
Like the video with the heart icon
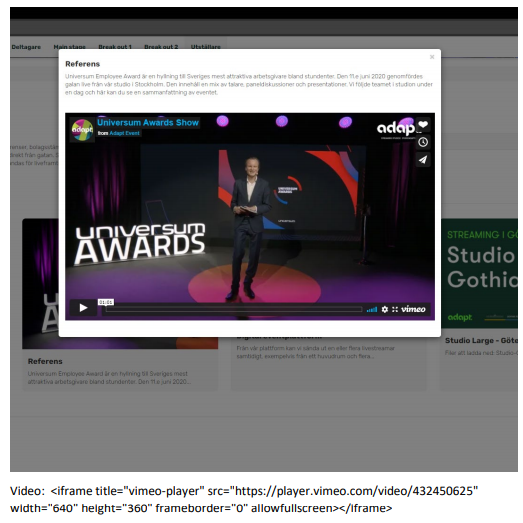pos(423,125)
